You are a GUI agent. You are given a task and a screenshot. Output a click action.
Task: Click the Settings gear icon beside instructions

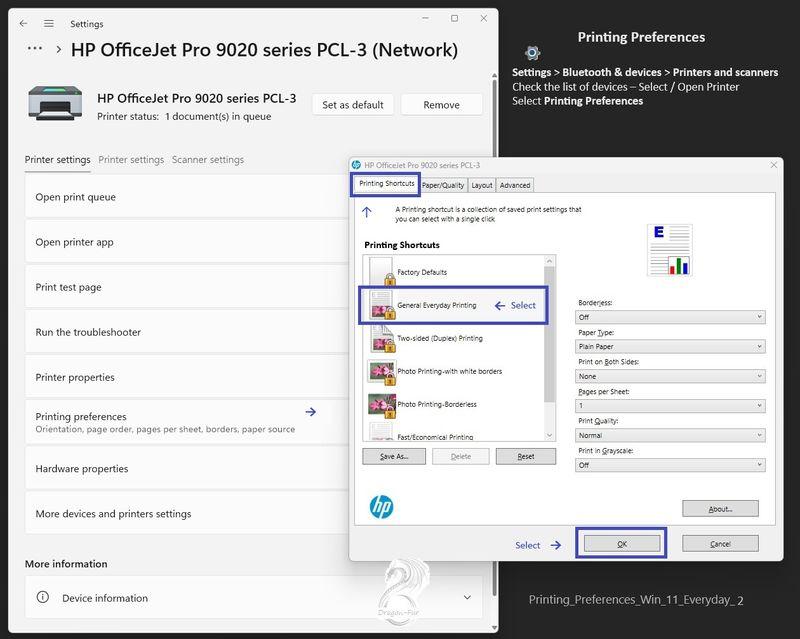coord(532,53)
